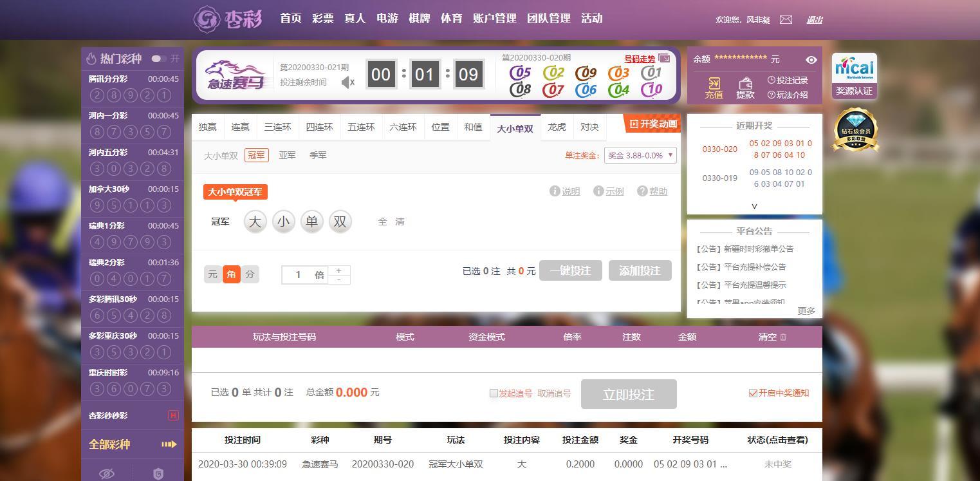Select the 大 ball for 冠军

click(255, 222)
